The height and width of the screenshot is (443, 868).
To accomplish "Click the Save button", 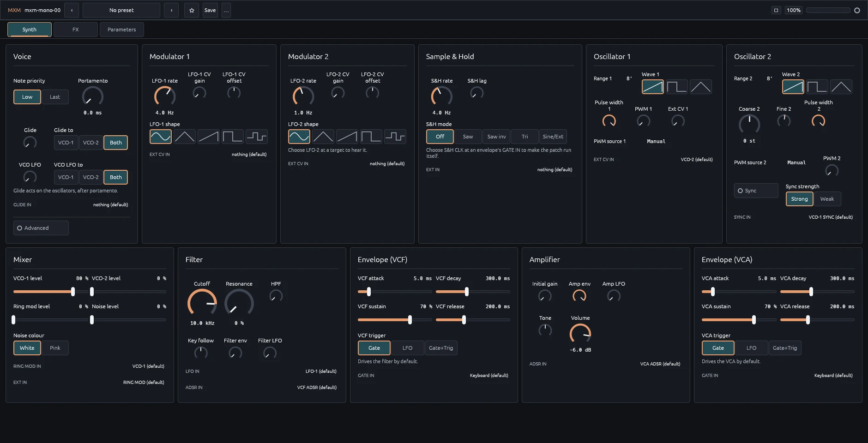I will tap(210, 10).
